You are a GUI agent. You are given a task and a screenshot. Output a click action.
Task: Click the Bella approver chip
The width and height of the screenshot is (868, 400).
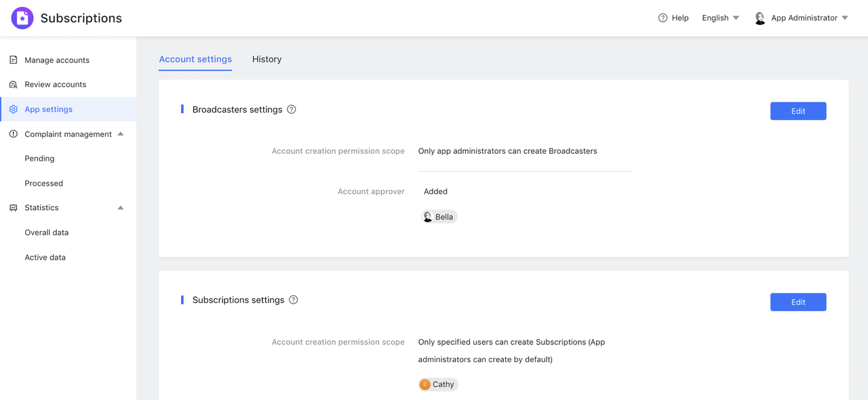439,217
